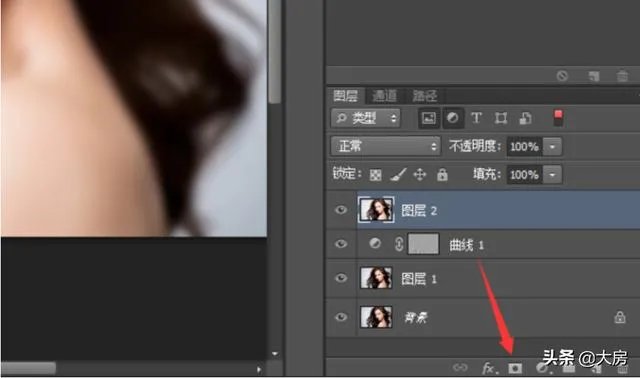The image size is (640, 378).
Task: Select the 背景 layer thumbnail
Action: (x=376, y=317)
